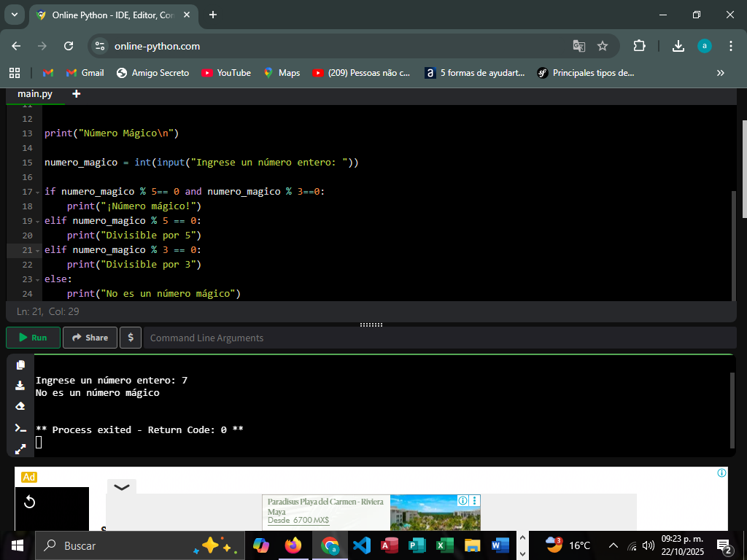The height and width of the screenshot is (560, 747).
Task: Collapse the code block at line 17
Action: tap(37, 192)
